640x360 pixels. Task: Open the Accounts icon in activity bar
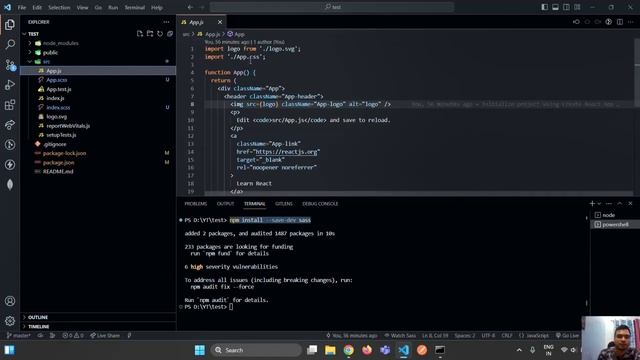10,301
